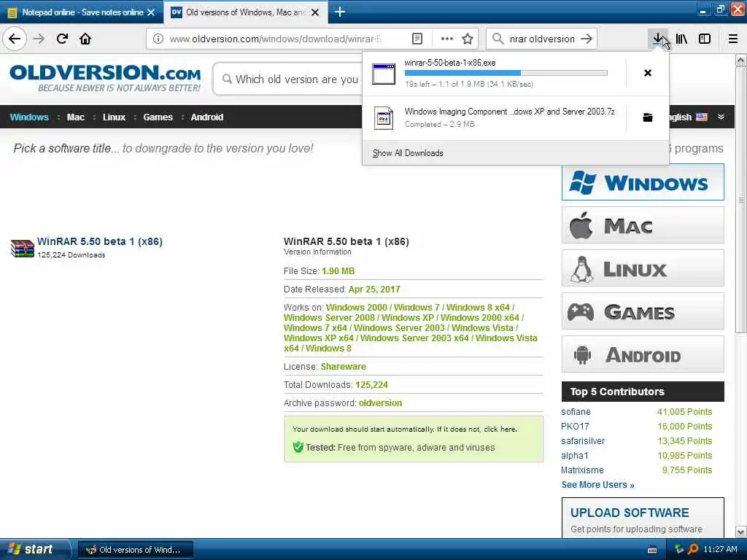This screenshot has height=560, width=747.
Task: Click the on-screen keyboard tray icon
Action: [x=652, y=550]
